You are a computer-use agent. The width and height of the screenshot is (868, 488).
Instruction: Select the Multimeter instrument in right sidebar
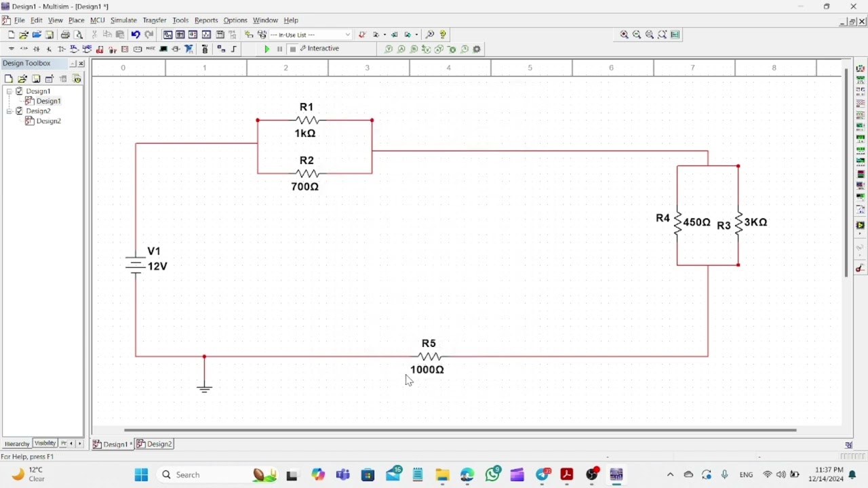[861, 68]
